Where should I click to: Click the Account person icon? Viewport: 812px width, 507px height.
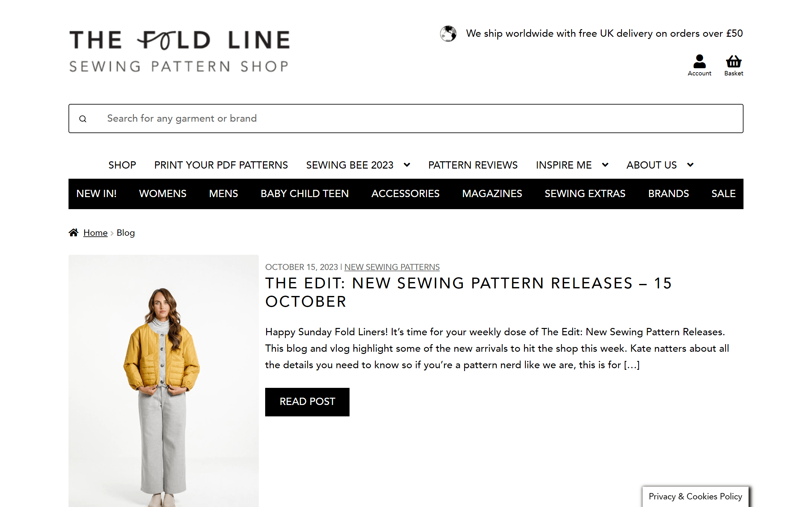click(699, 62)
